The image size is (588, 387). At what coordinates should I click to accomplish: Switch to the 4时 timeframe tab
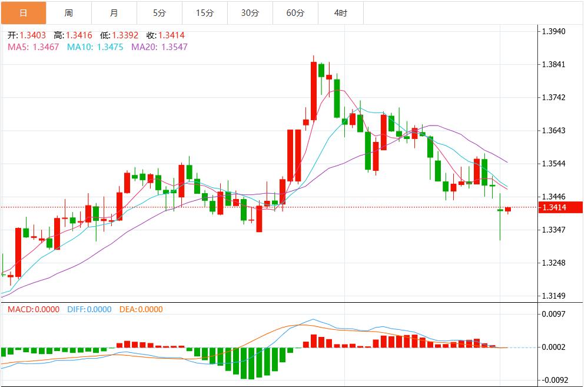click(340, 12)
